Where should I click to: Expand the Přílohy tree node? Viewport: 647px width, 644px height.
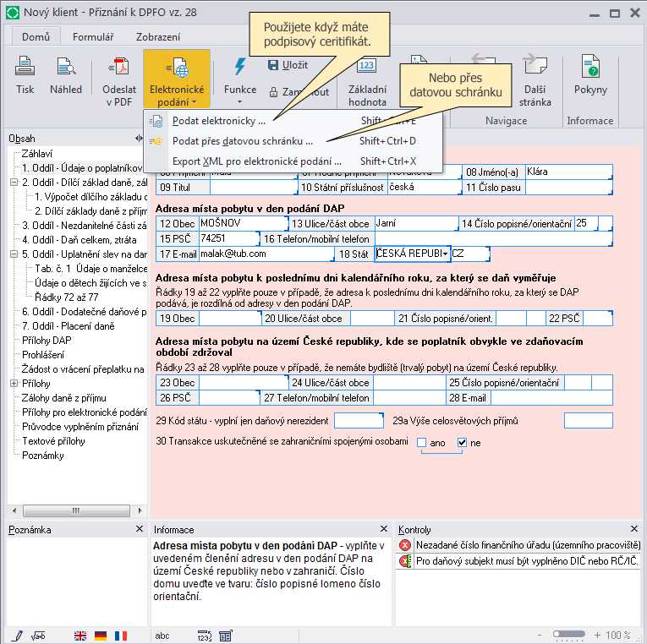[x=13, y=383]
